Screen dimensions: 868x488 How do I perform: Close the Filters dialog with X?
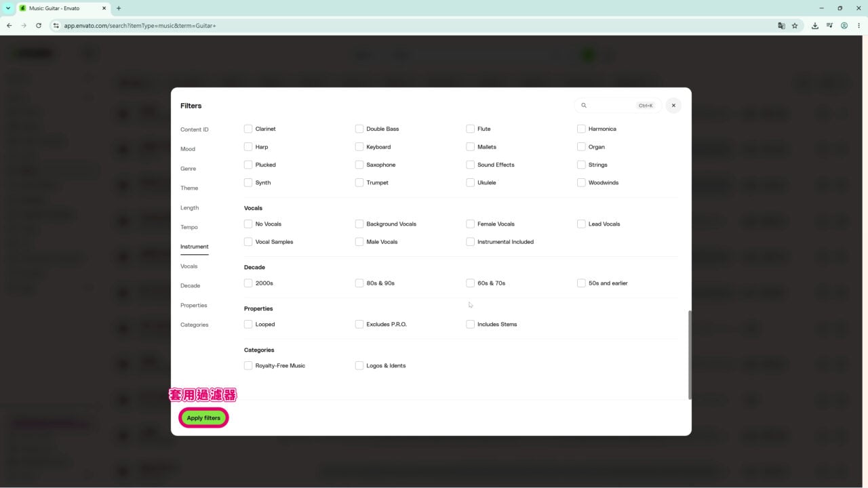tap(673, 106)
